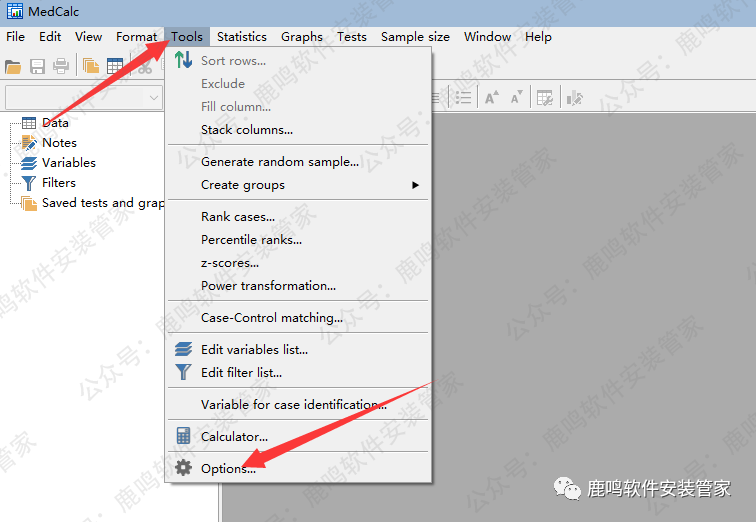Open the empty toolbar combo box dropdown
The height and width of the screenshot is (522, 756).
(x=154, y=98)
